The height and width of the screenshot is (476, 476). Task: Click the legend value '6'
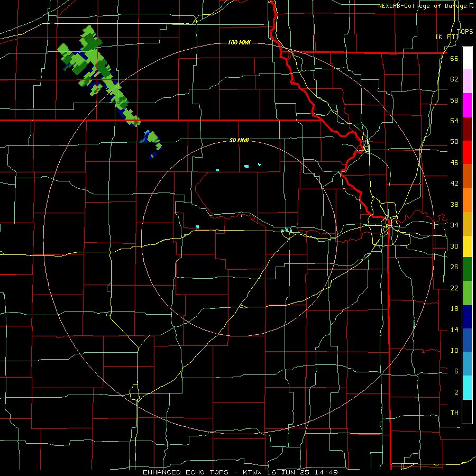click(456, 371)
